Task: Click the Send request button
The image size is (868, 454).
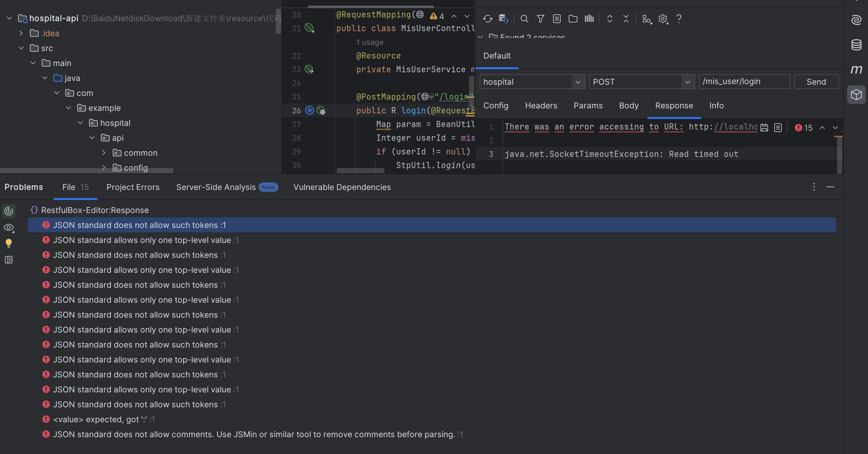Action: click(x=816, y=82)
